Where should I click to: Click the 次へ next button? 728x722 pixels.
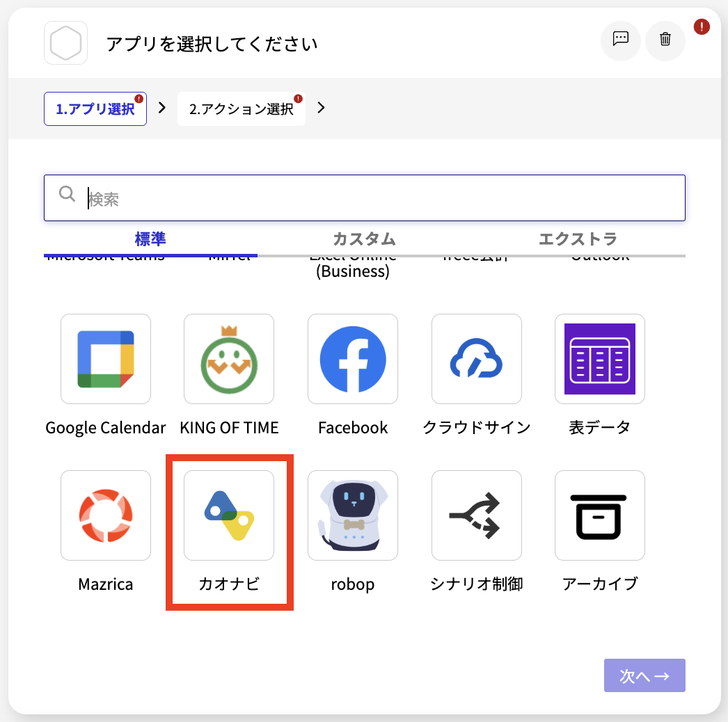pos(644,675)
